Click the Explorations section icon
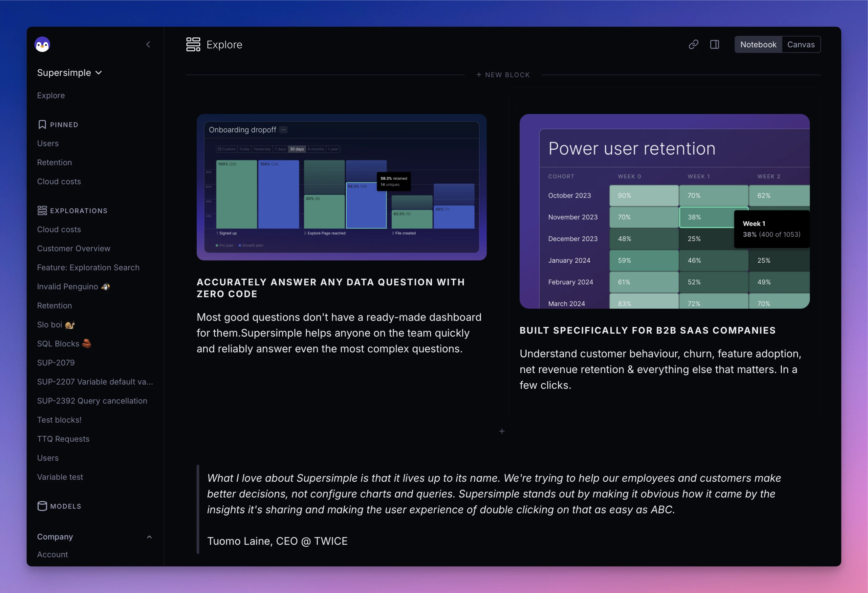Image resolution: width=868 pixels, height=593 pixels. pos(42,210)
